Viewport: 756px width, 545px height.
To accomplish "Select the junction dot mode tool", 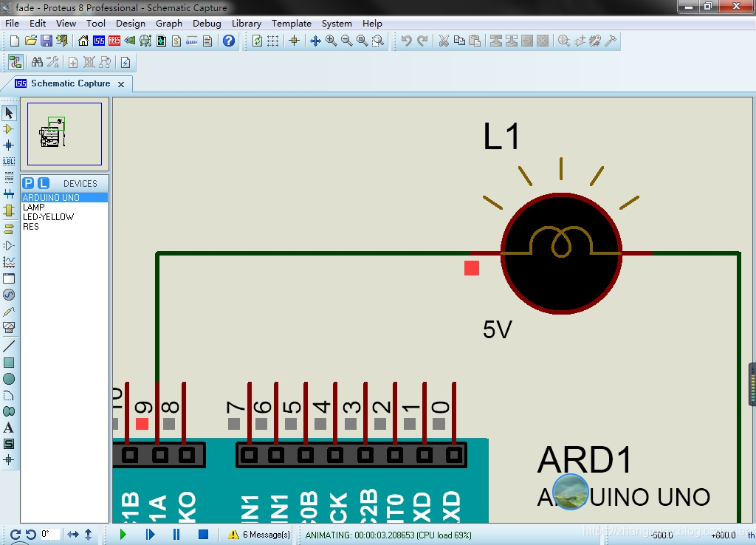I will click(x=9, y=145).
